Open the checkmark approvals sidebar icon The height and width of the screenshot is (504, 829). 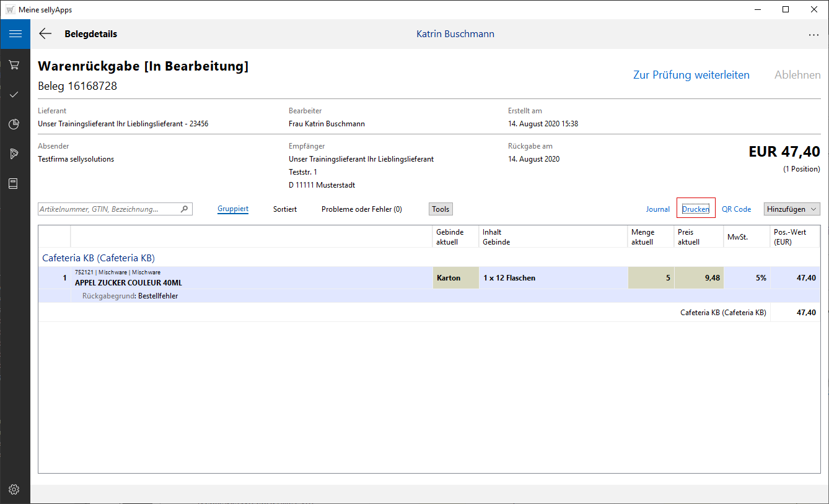coord(14,94)
